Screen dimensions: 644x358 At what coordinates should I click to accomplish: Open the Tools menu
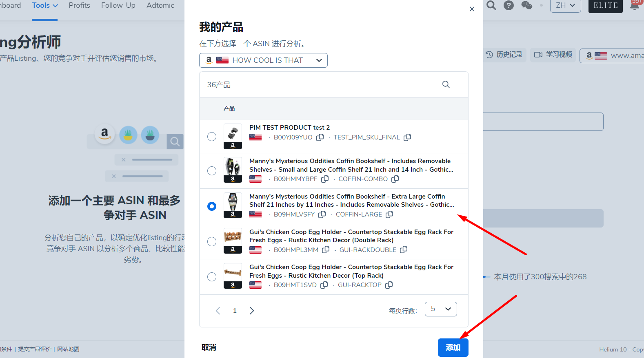pos(45,6)
